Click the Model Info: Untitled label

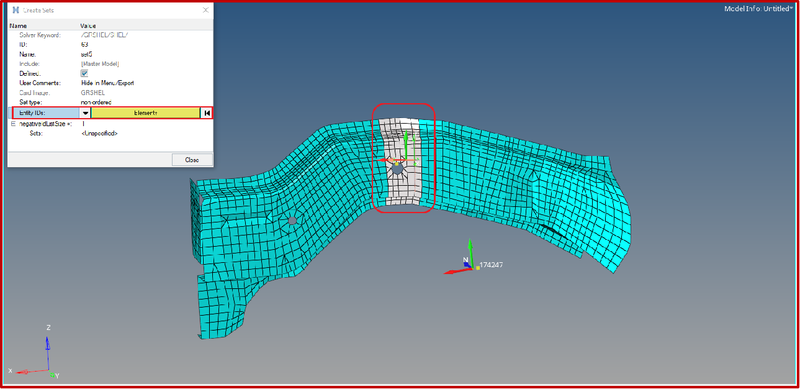[x=757, y=9]
